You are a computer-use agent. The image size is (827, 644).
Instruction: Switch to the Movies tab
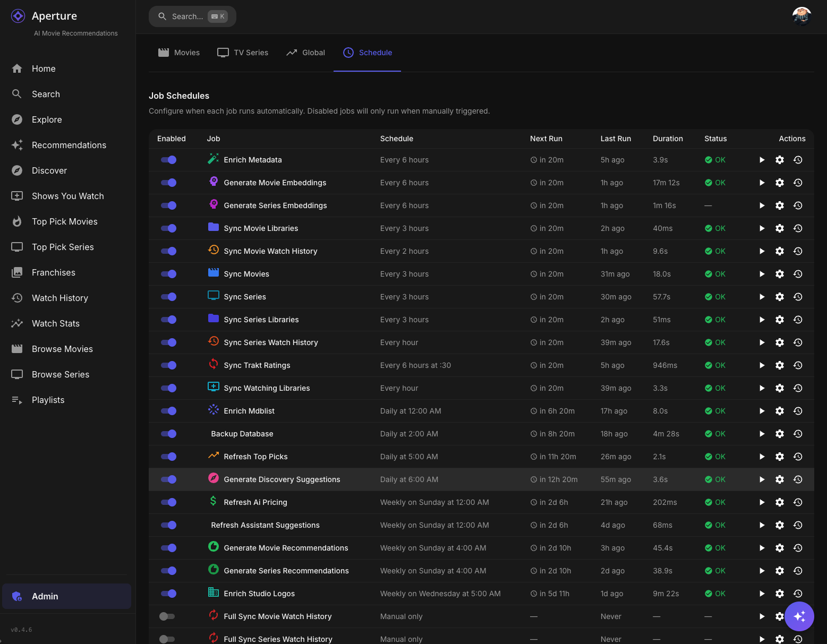(179, 53)
